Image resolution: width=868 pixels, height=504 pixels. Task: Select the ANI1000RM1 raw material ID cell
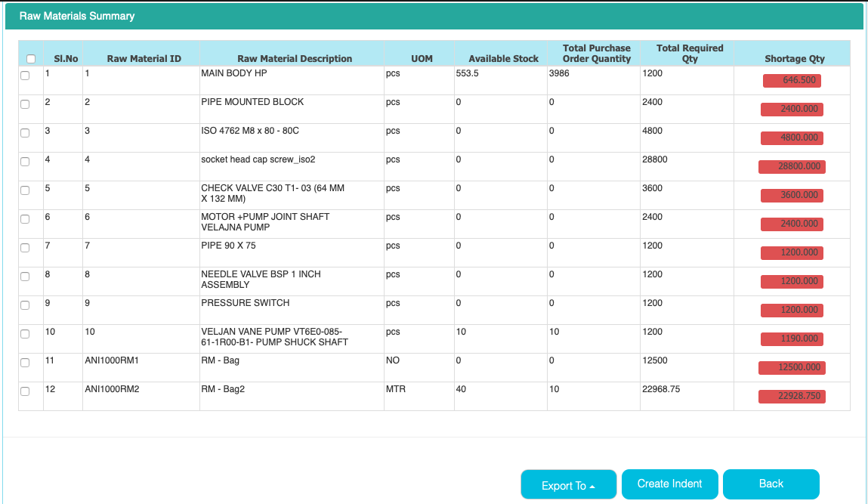112,360
